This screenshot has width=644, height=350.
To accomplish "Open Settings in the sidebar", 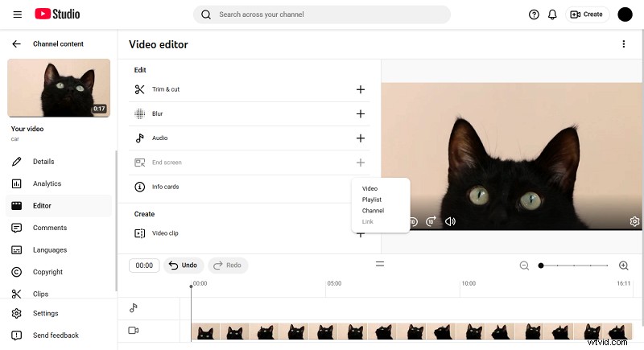I will [58, 314].
